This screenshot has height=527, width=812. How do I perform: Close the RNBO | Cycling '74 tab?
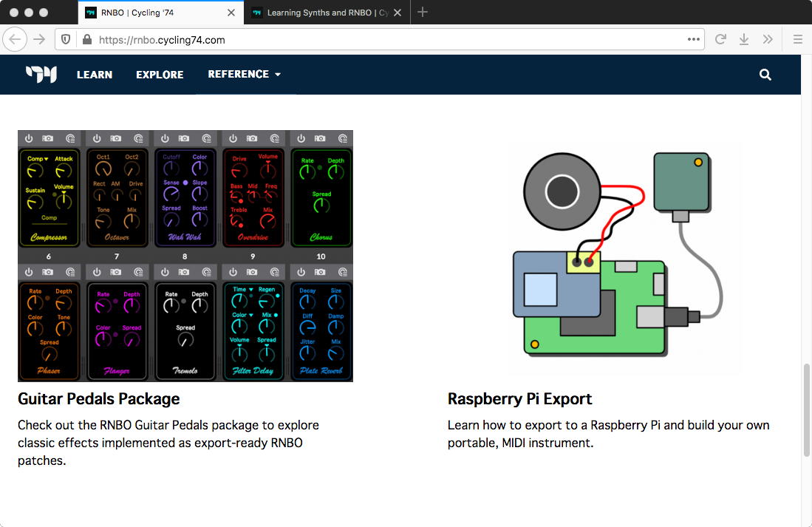click(231, 13)
